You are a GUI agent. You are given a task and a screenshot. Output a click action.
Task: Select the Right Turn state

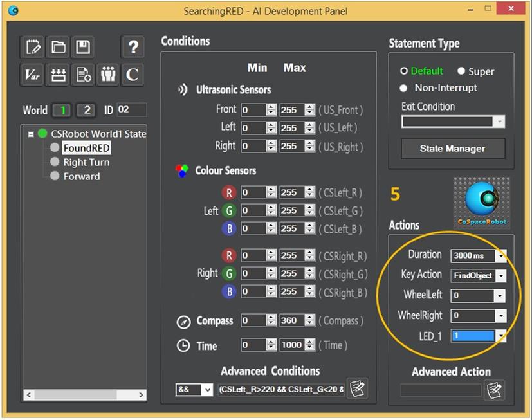[x=86, y=162]
